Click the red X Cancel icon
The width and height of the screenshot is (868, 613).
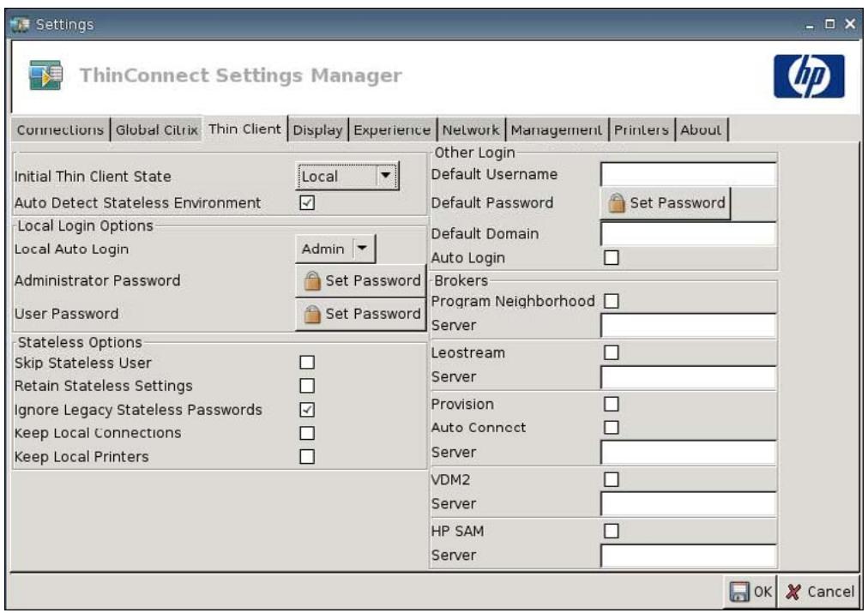coord(793,592)
